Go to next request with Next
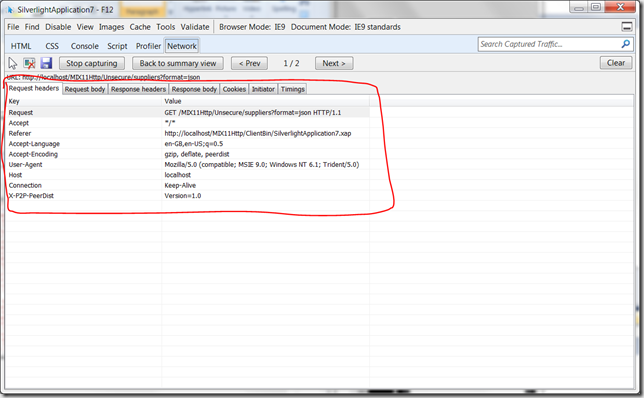 pos(334,63)
